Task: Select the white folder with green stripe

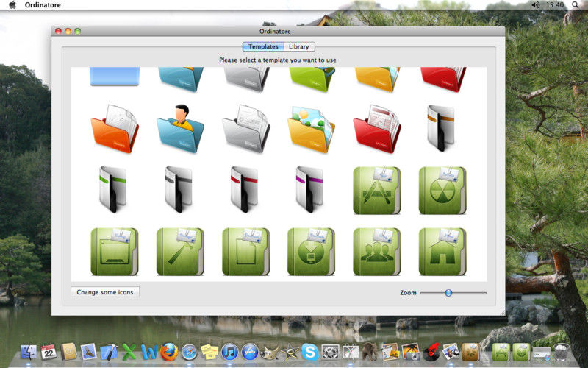Action: coord(115,190)
